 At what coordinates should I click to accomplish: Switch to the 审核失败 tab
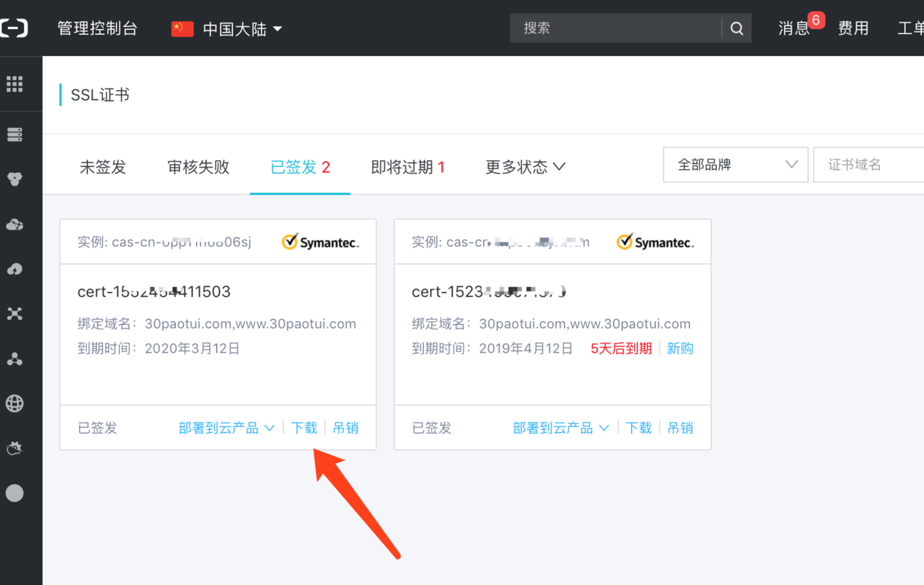click(198, 167)
